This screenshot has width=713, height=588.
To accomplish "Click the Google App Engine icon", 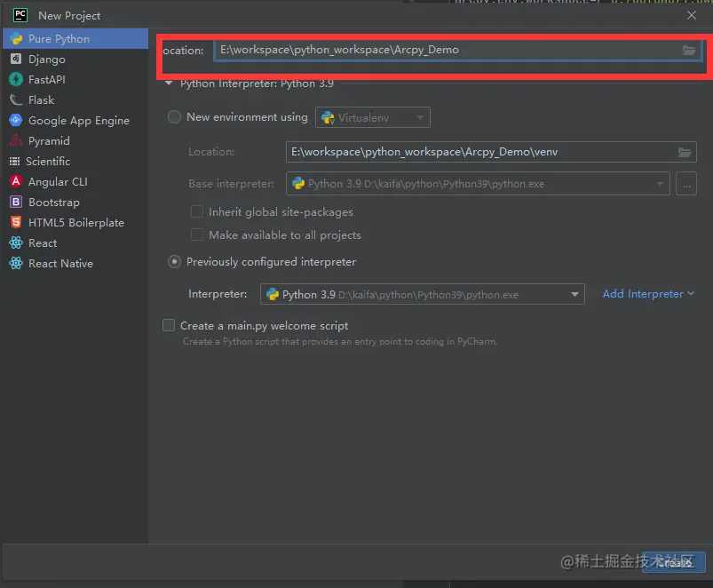I will click(x=16, y=120).
